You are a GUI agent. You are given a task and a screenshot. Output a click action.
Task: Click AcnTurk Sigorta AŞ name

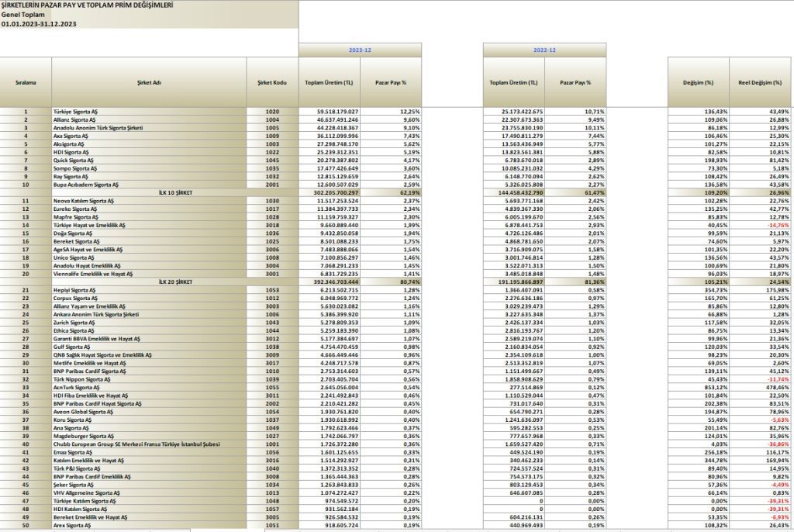tap(77, 388)
